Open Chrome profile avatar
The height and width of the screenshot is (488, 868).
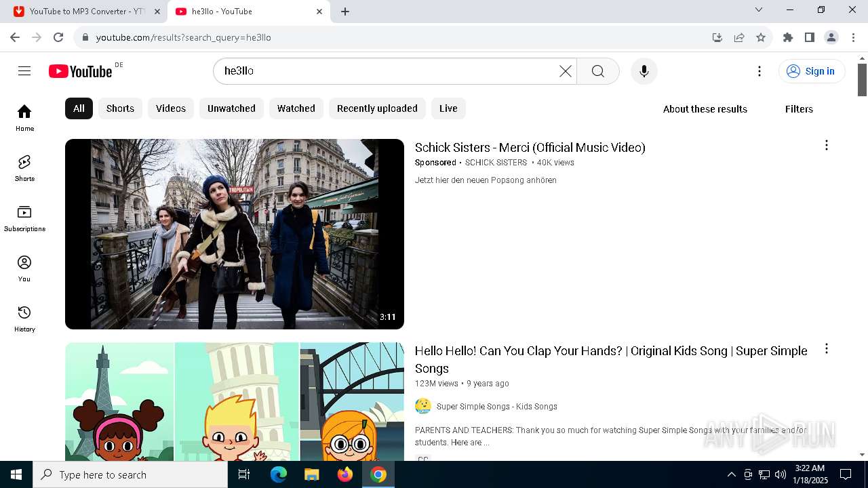click(831, 37)
